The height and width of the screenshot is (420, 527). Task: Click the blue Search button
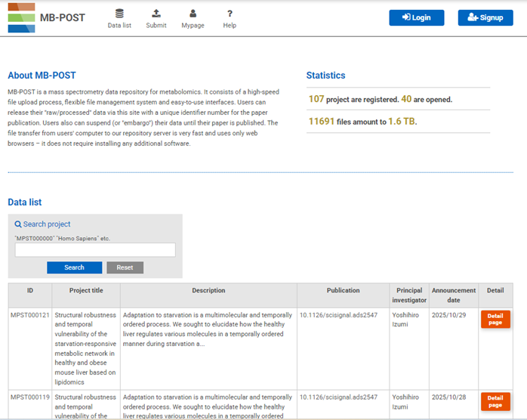[x=74, y=267]
